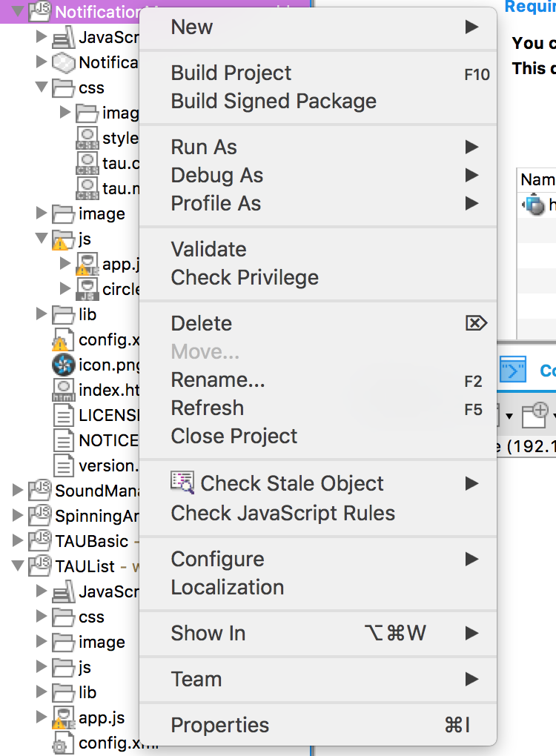Select Properties in the context menu
Image resolution: width=556 pixels, height=756 pixels.
[x=219, y=725]
